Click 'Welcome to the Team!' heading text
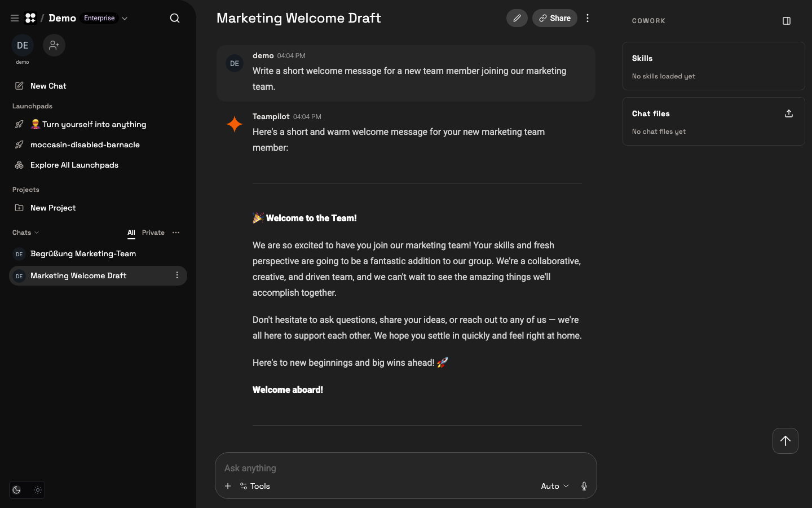 pyautogui.click(x=311, y=218)
